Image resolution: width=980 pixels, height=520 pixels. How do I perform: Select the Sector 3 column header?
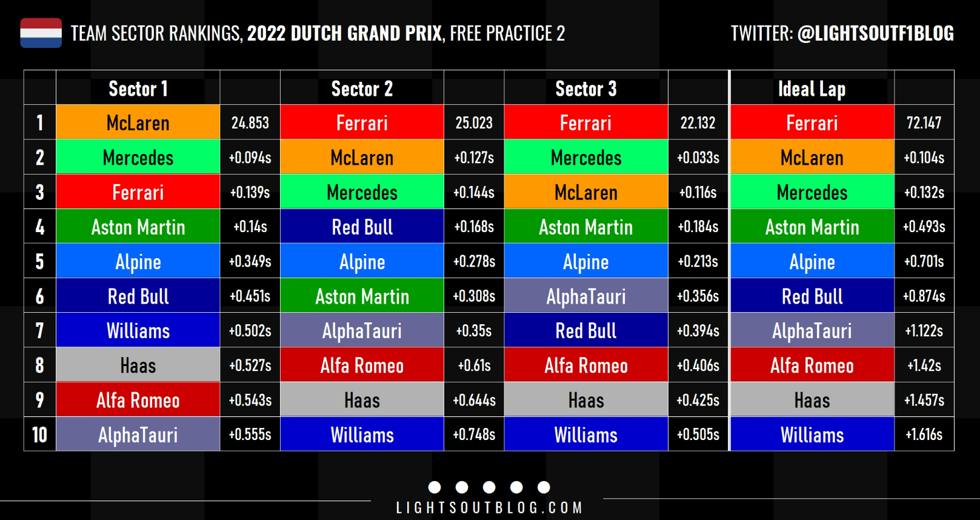click(586, 88)
